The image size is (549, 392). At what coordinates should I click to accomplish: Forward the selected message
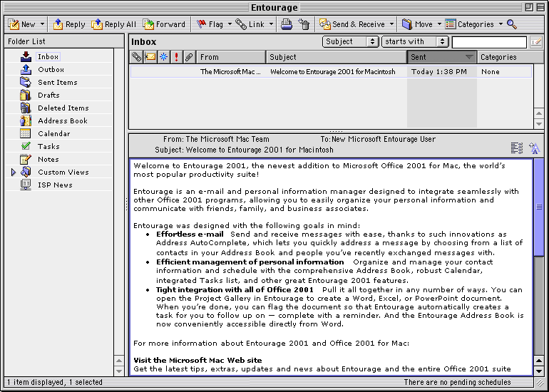point(164,24)
